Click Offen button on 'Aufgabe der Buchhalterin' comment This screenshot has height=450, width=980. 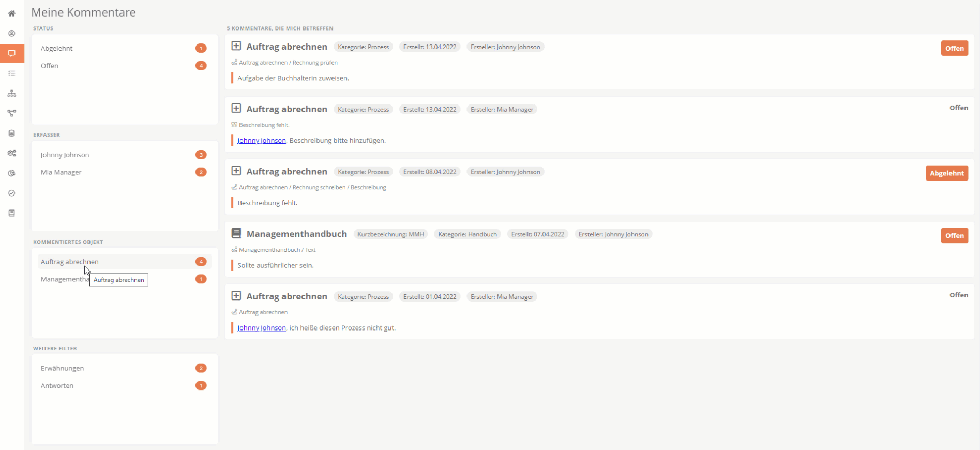pos(955,48)
